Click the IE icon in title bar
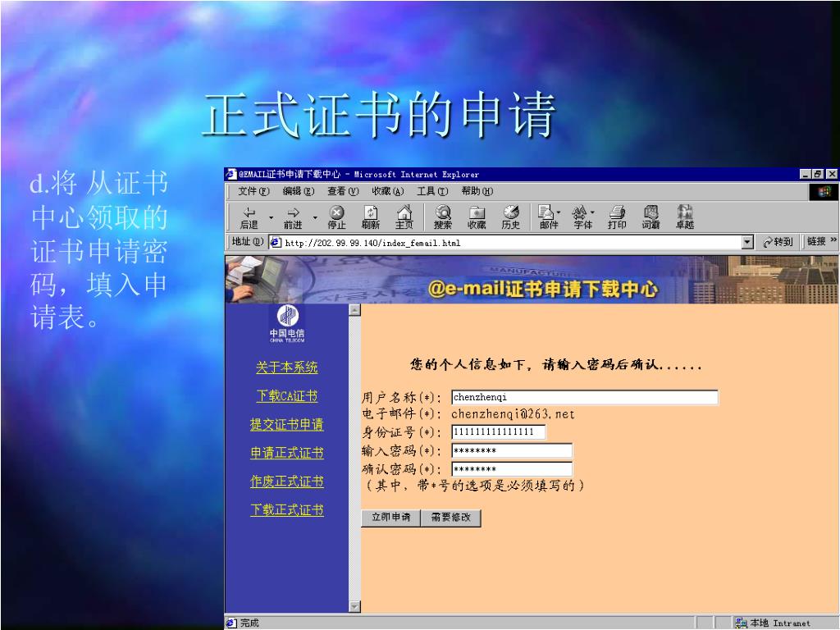This screenshot has width=840, height=630. (x=231, y=174)
